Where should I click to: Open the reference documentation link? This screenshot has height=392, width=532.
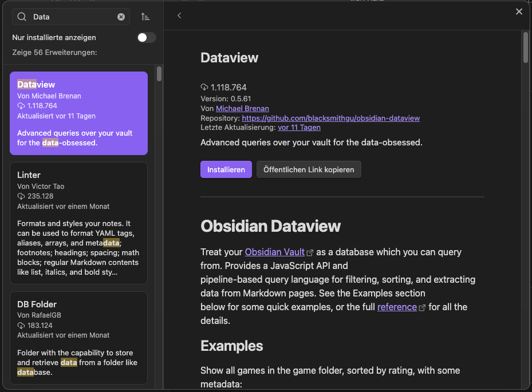(x=397, y=307)
